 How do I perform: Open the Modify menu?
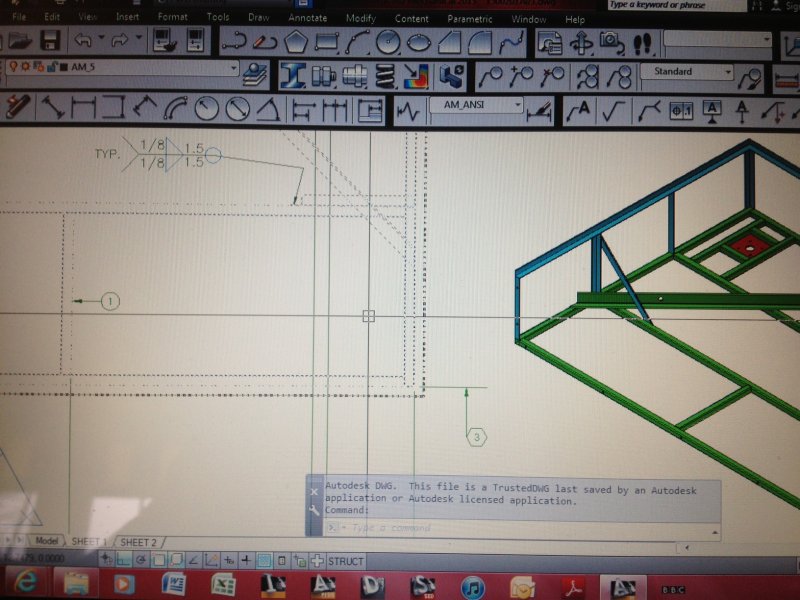tap(361, 18)
